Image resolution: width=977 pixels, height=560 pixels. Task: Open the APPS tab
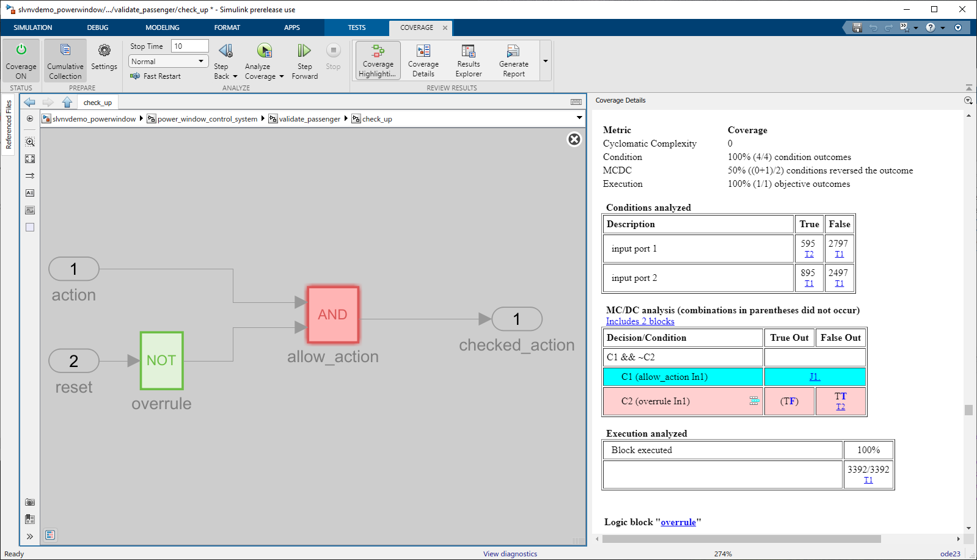pyautogui.click(x=291, y=27)
